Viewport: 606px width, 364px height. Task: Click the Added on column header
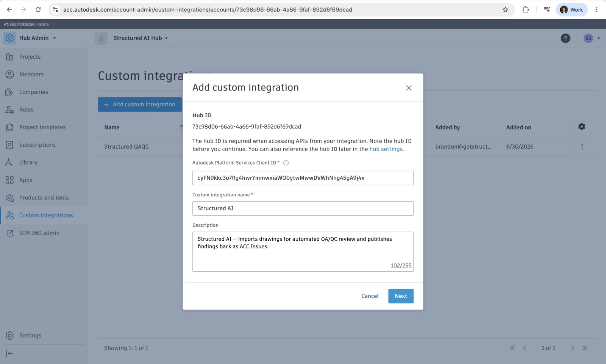(519, 128)
